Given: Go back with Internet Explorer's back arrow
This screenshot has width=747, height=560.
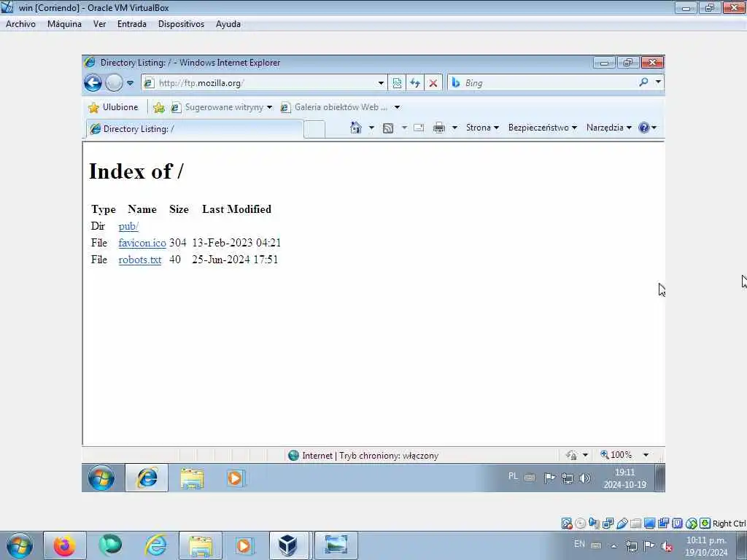Looking at the screenshot, I should pos(93,83).
